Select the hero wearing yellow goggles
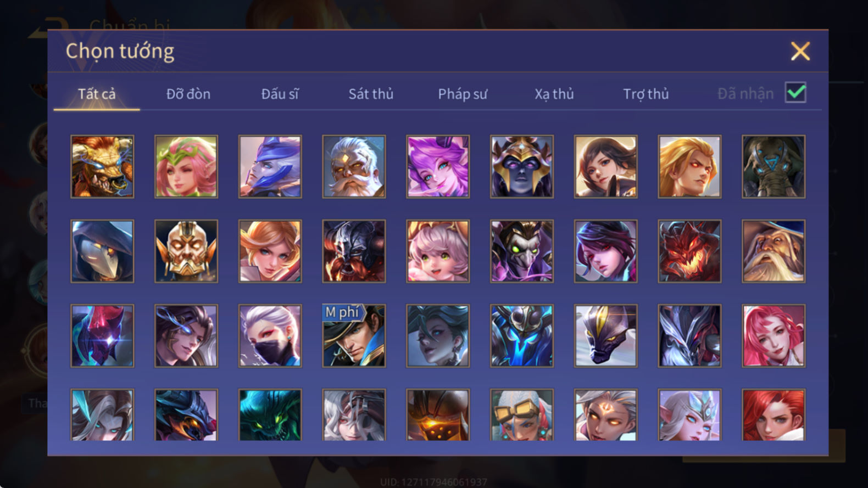The image size is (868, 488). click(x=522, y=415)
